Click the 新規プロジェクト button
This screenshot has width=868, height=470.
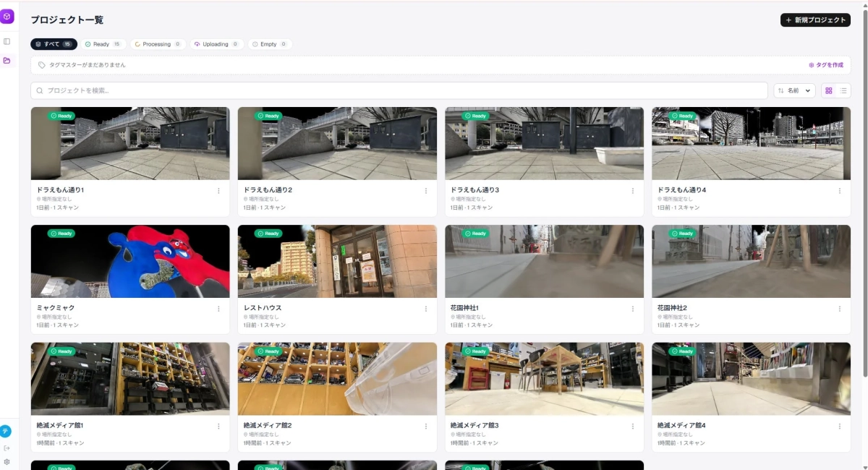(x=815, y=20)
